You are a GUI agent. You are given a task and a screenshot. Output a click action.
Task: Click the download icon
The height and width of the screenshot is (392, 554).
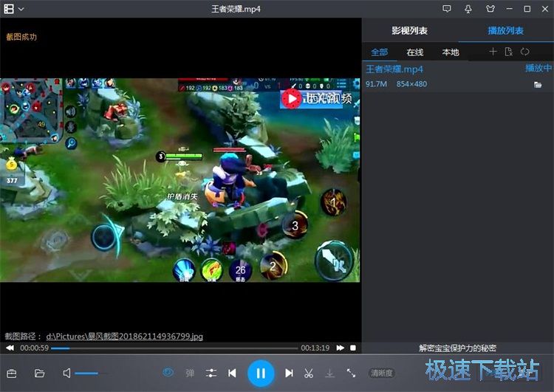coord(329,374)
